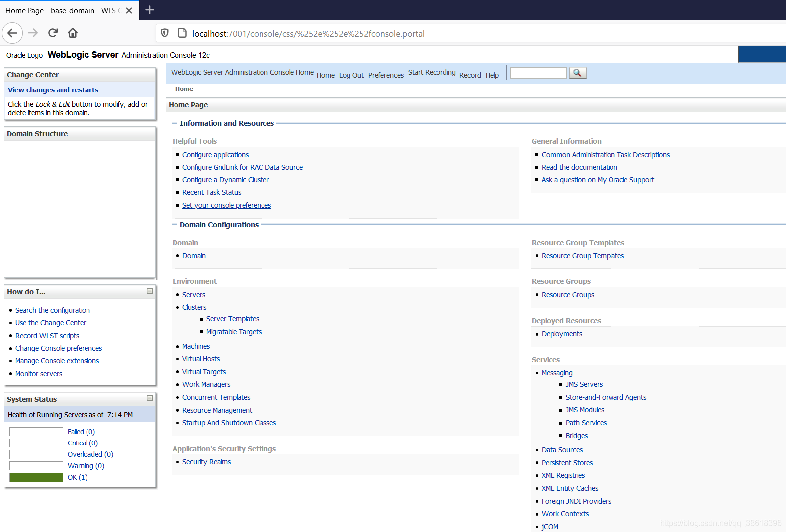Click the Critical (0) status link

pos(83,443)
